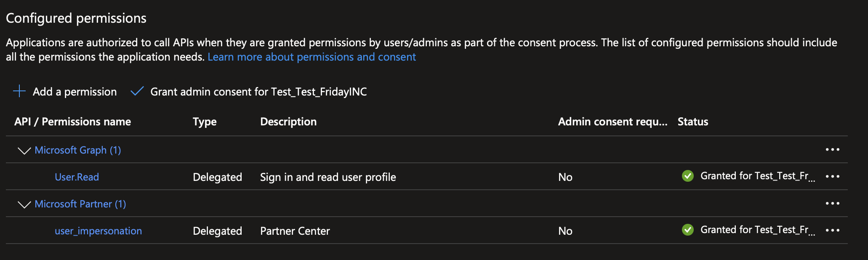Click green granted status icon for user_impersonation
The height and width of the screenshot is (260, 868).
[x=687, y=230]
